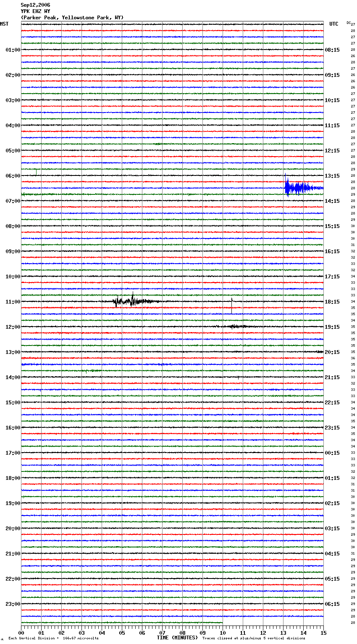The width and height of the screenshot is (357, 644).
Task: Click the 16:15 UTC time label
Action: tap(332, 251)
